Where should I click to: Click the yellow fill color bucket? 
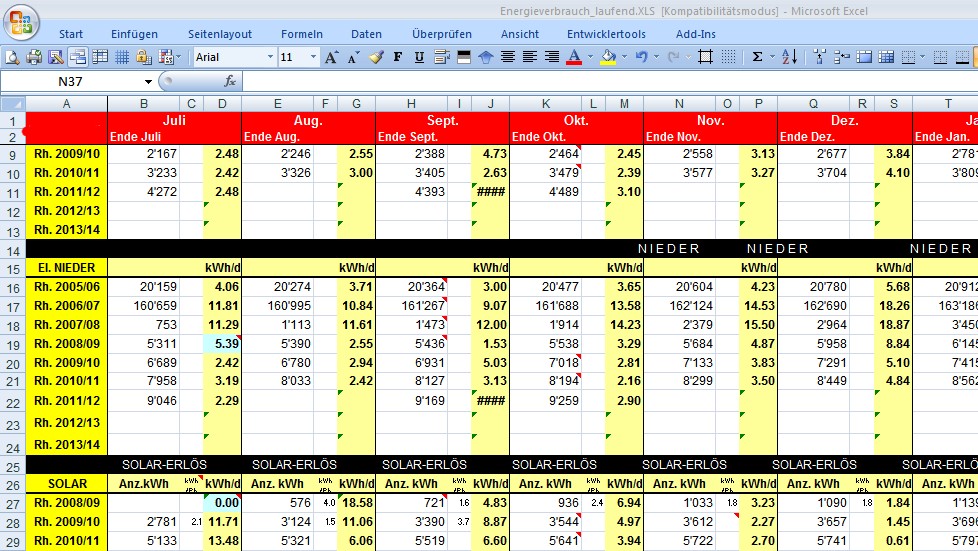[607, 57]
